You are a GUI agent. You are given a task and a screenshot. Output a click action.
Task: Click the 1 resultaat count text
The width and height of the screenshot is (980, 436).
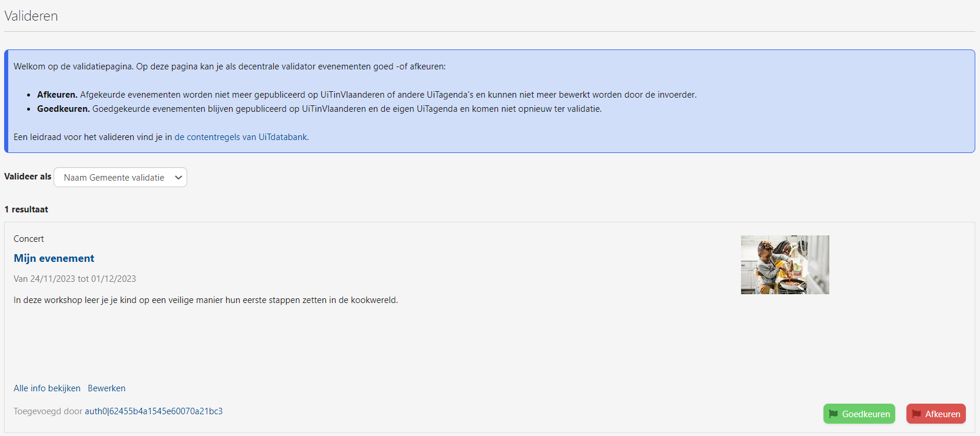click(26, 209)
